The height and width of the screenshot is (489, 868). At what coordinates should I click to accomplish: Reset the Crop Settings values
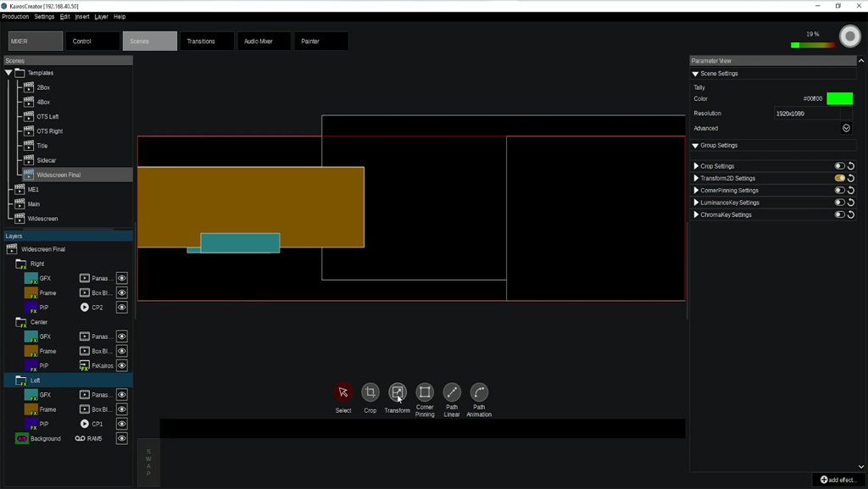[851, 166]
